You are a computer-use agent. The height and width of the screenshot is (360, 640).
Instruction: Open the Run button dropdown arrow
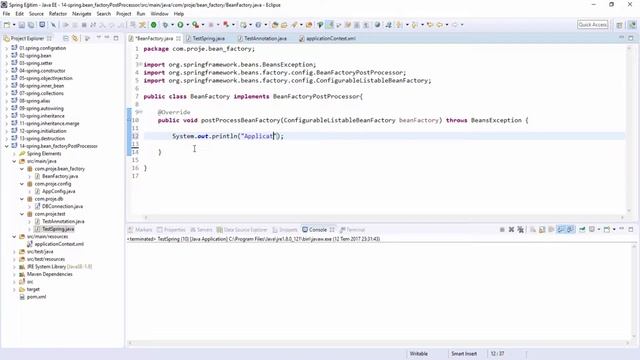pos(187,25)
